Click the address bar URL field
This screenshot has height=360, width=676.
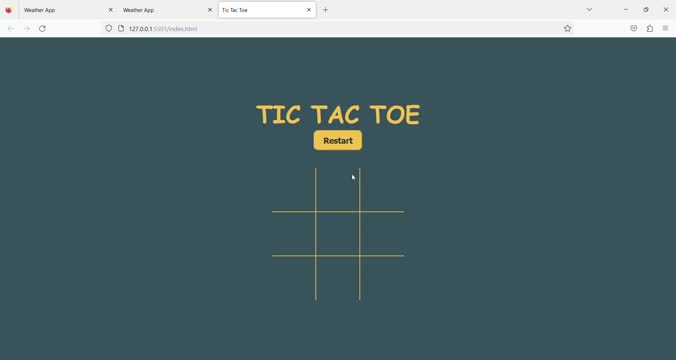pos(336,28)
